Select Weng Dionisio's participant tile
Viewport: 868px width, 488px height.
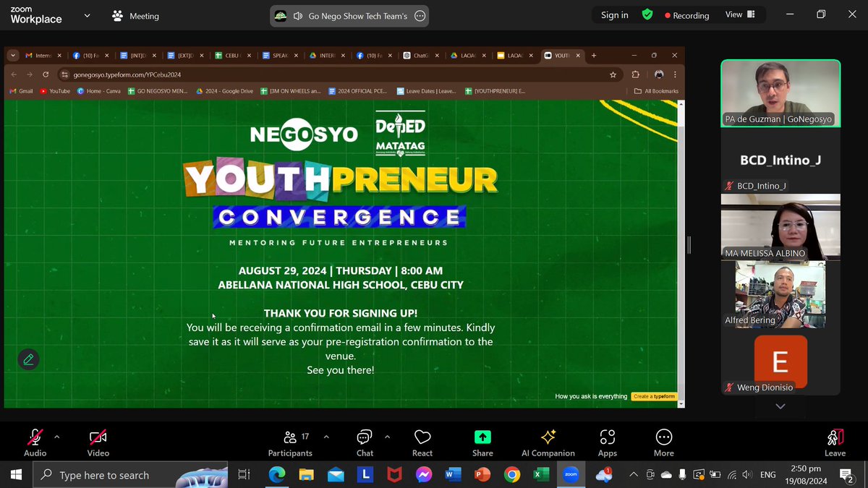[780, 362]
